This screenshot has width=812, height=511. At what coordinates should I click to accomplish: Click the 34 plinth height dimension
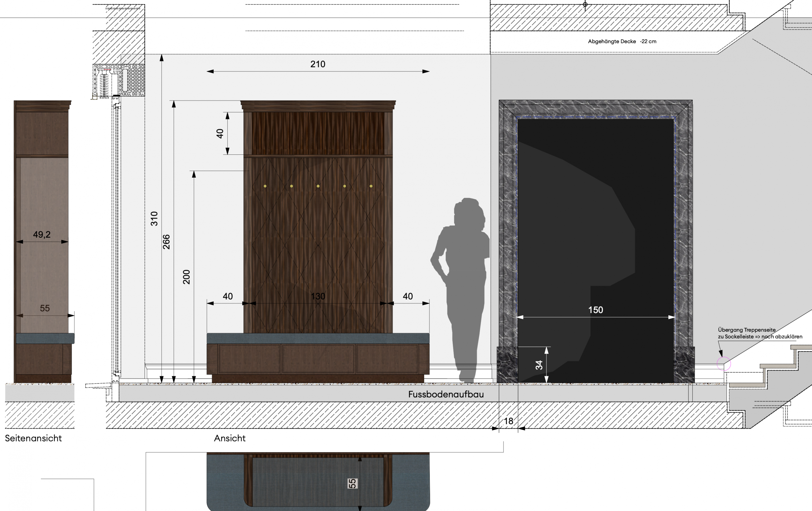pyautogui.click(x=539, y=365)
